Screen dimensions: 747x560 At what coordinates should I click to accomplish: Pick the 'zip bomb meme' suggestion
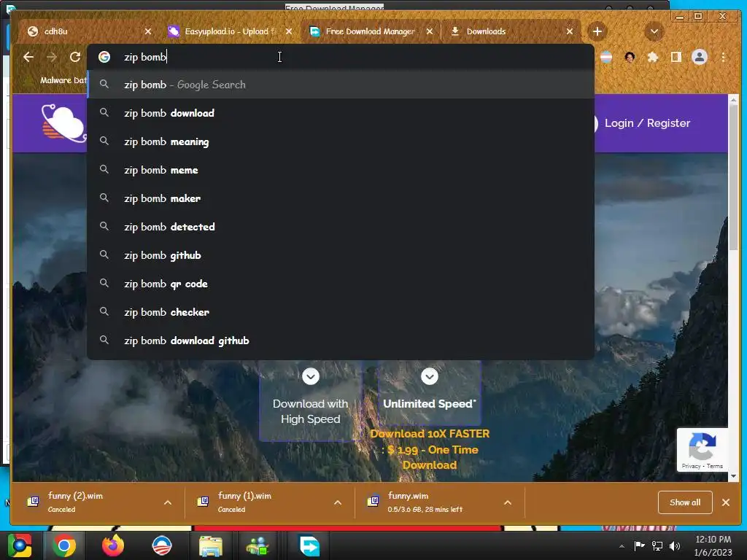click(x=341, y=170)
